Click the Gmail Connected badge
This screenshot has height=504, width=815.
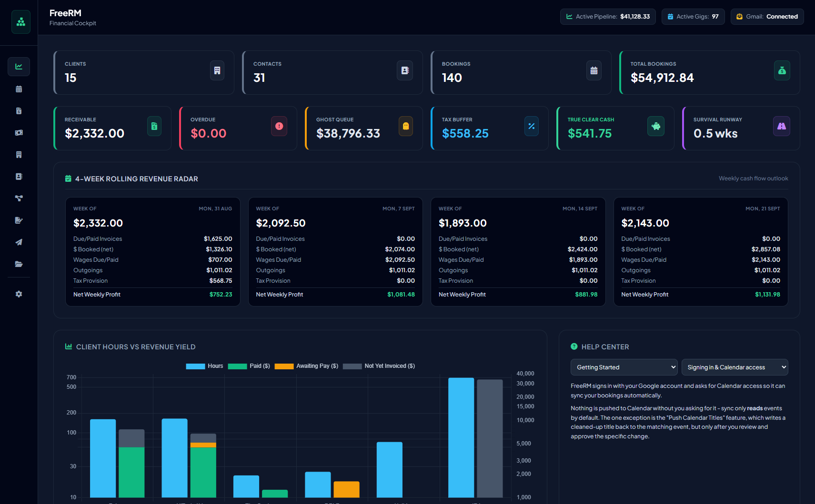[767, 17]
